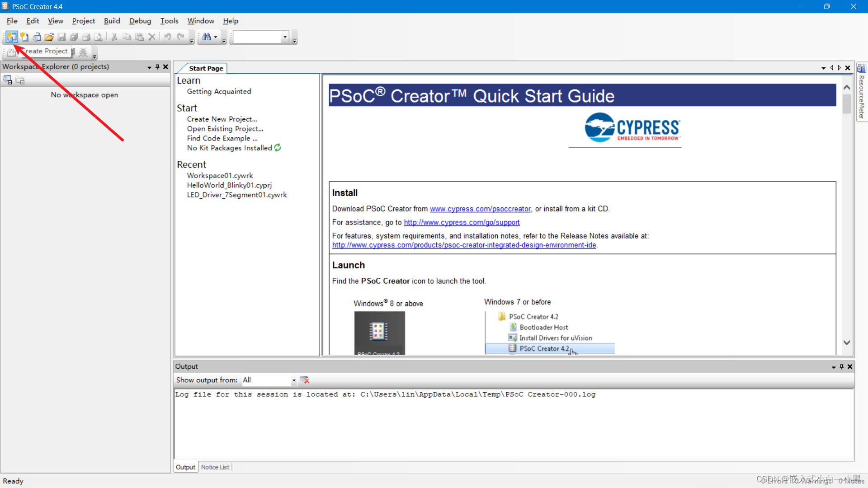This screenshot has width=868, height=488.
Task: Click the Build project icon in the second toolbar
Action: 11,52
